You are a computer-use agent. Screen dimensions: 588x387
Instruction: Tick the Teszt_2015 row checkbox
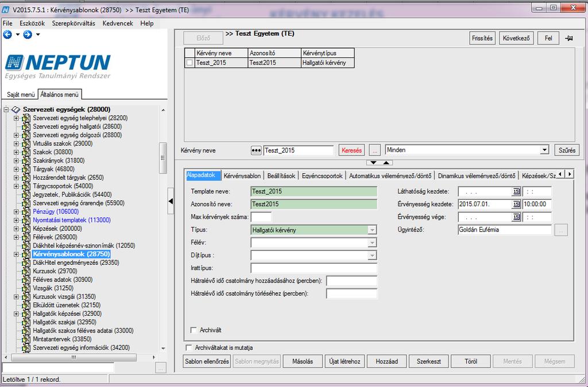coord(189,63)
